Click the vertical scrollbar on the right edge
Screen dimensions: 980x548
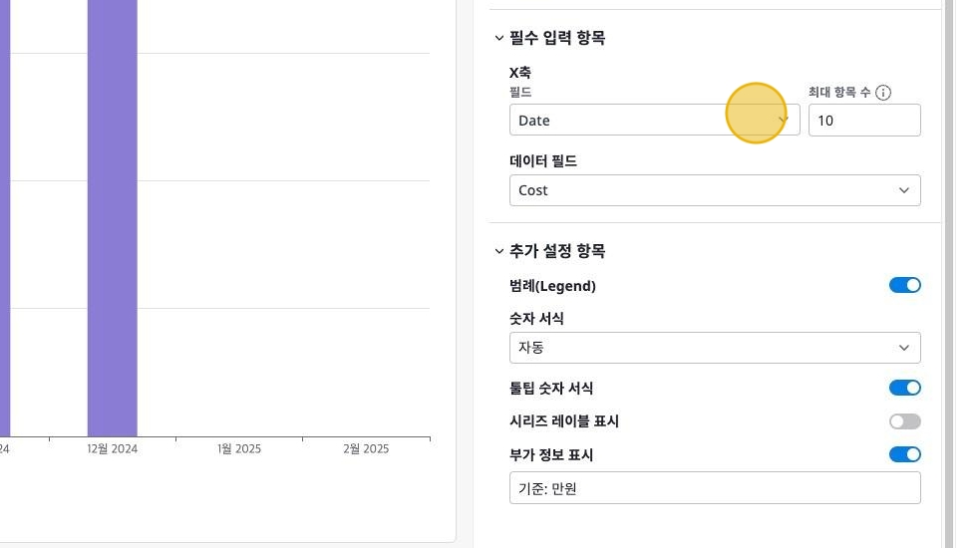point(950,274)
